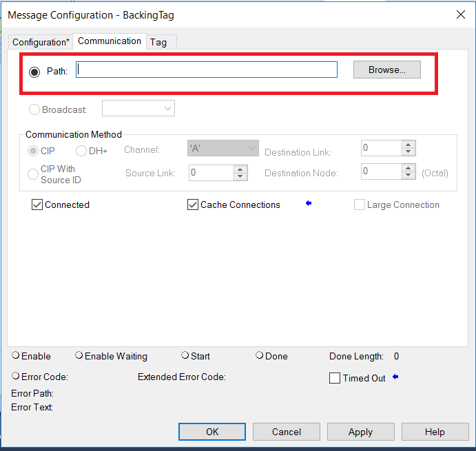
Task: Confirm the dialog with OK
Action: coord(212,432)
